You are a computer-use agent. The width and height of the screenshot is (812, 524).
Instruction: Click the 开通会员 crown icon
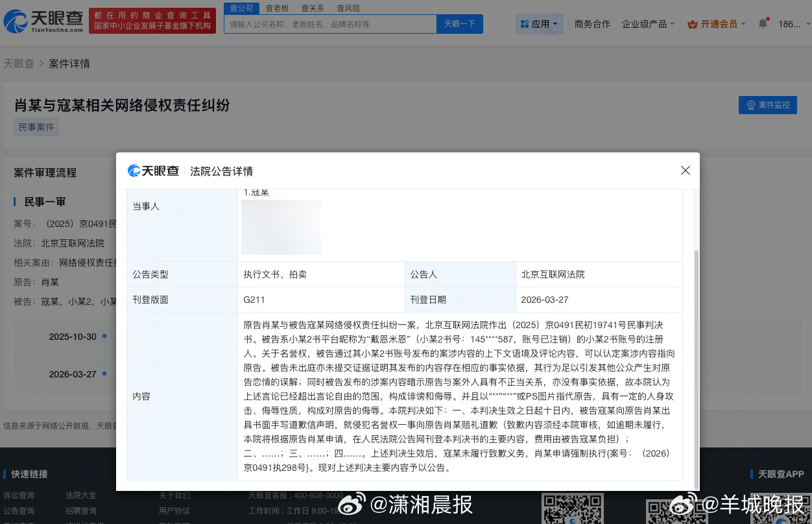(692, 24)
